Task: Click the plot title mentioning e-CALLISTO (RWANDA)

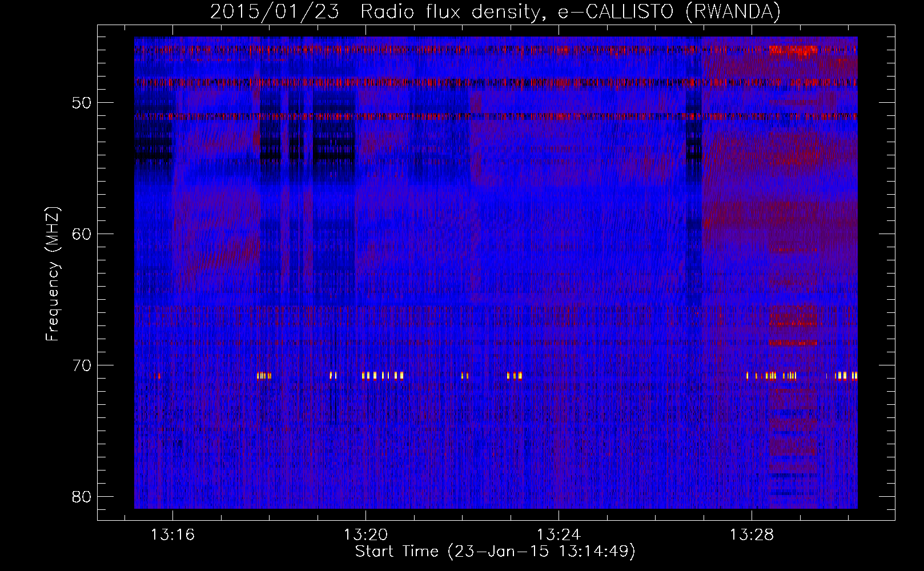Action: click(x=495, y=11)
